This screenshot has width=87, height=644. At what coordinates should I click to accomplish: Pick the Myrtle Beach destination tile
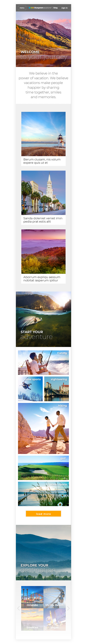tap(55, 597)
